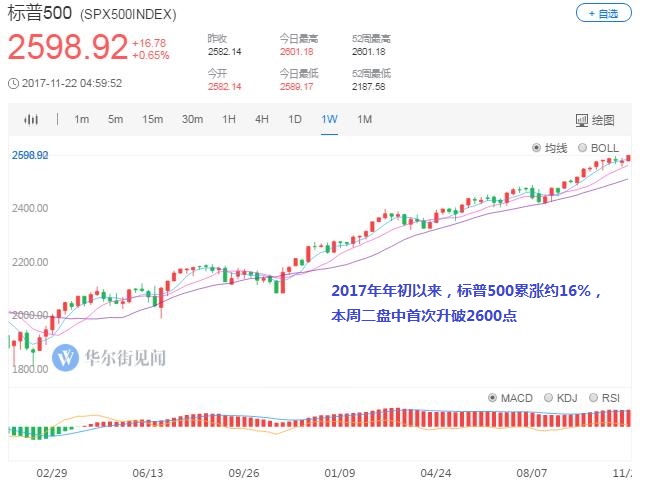Click the 今日最高 value 2601.18
This screenshot has width=648, height=483.
pos(296,52)
